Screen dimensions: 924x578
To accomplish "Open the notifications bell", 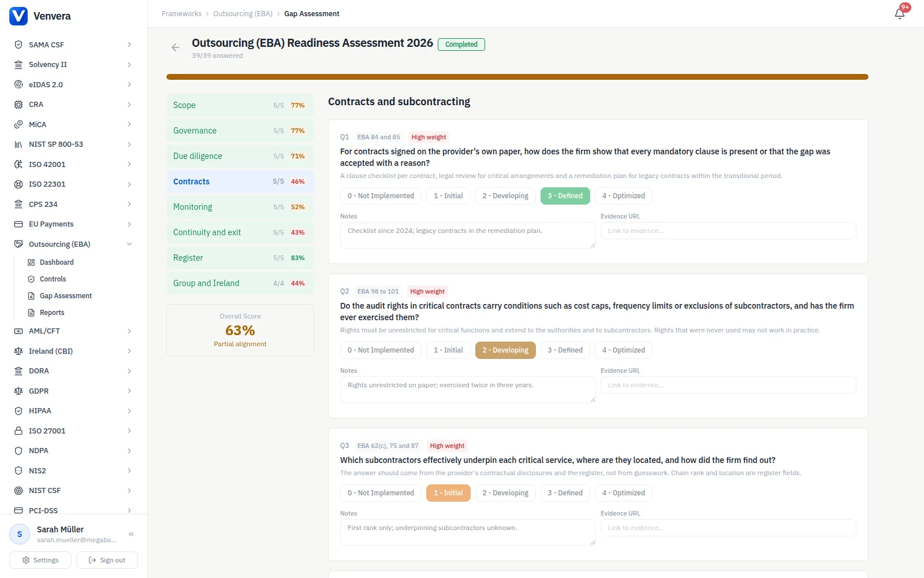I will coord(900,14).
